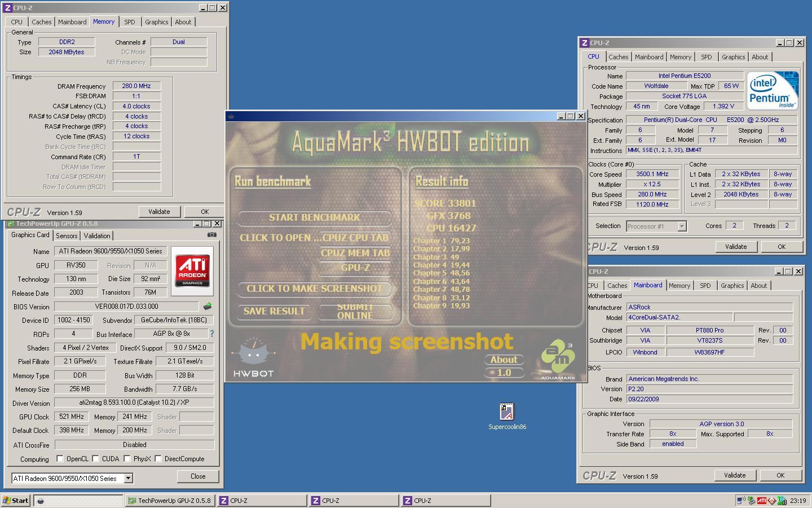Click the About button in AquaMark

pyautogui.click(x=504, y=360)
